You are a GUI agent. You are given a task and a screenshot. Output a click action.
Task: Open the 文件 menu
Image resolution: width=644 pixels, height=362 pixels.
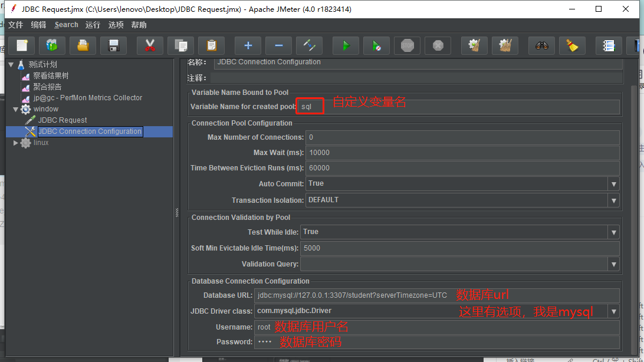15,25
